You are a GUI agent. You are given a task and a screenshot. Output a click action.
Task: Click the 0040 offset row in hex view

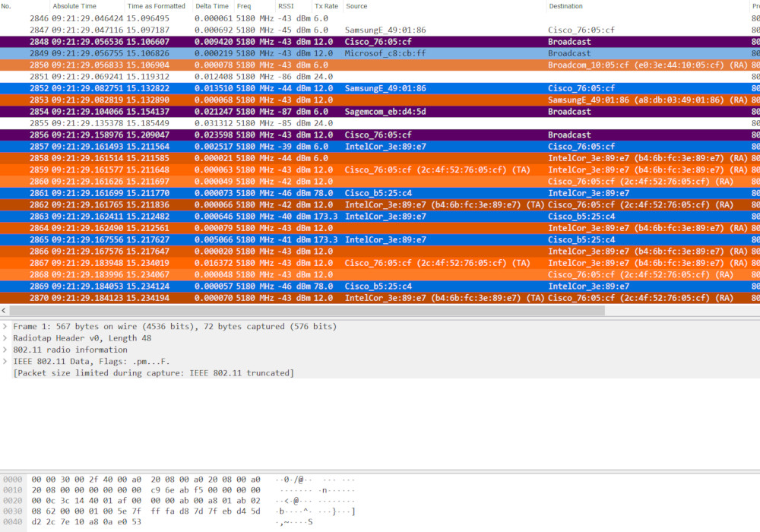click(76, 521)
